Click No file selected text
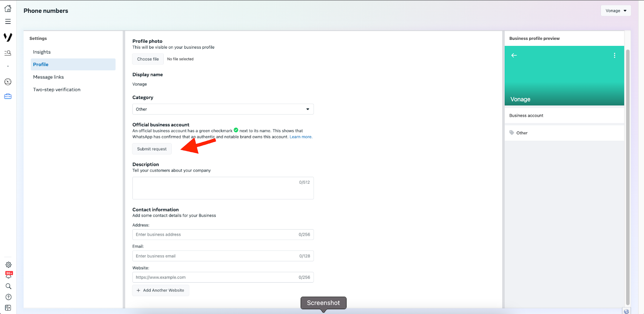 (180, 59)
